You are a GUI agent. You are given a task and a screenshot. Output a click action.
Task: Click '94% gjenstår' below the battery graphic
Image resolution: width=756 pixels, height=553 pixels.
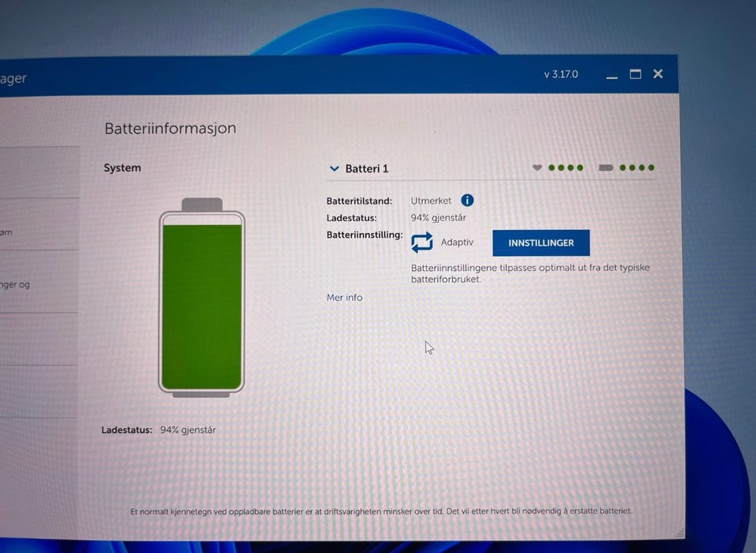pyautogui.click(x=187, y=429)
